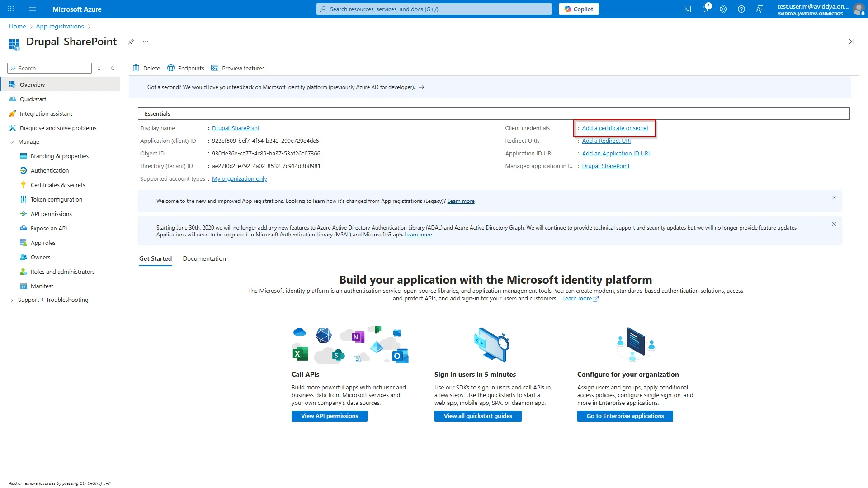
Task: Expand Support + Troubleshooting section
Action: (12, 300)
